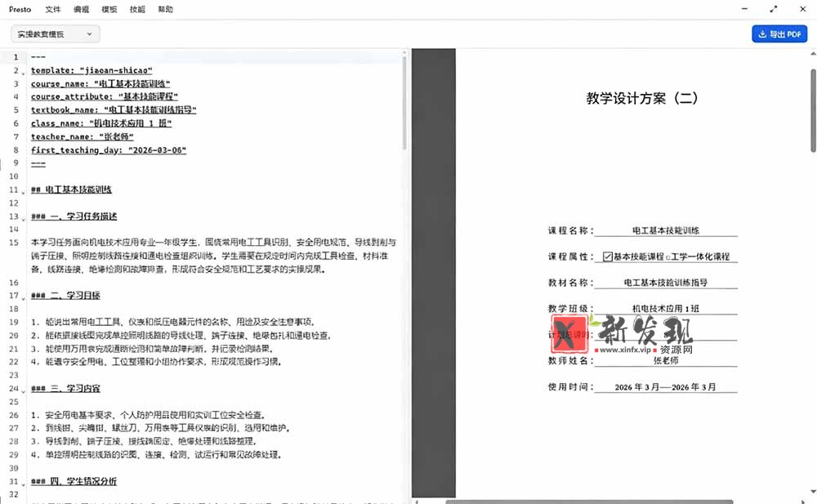Screen dimensions: 817x504
Task: Click the 教学设计方案（二） preview title
Action: [642, 98]
